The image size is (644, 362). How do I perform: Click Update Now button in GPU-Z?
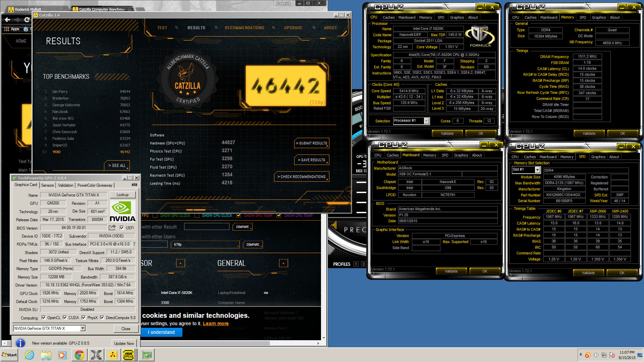124,343
